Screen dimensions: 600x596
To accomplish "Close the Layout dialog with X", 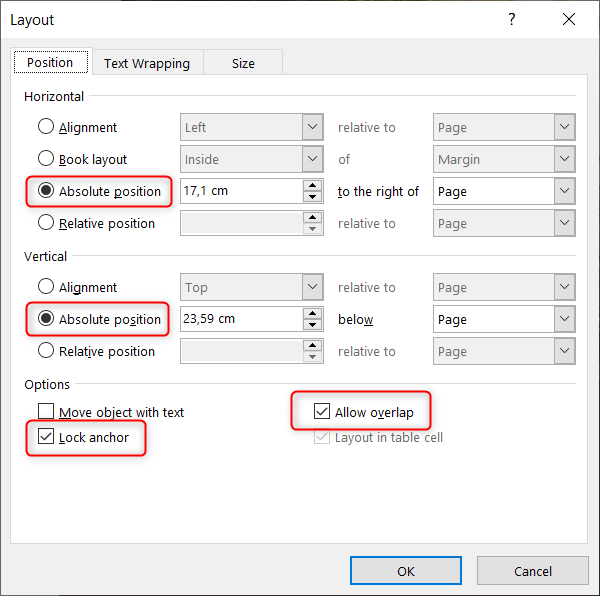I will [x=569, y=19].
